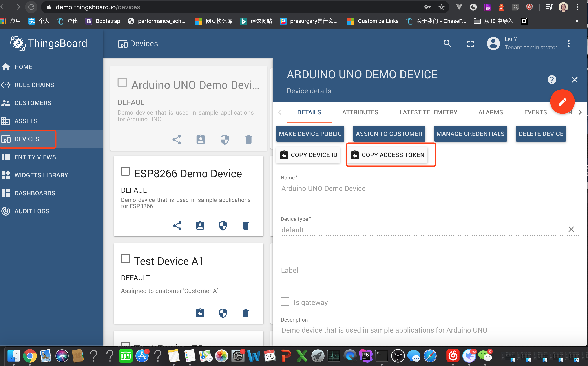Screen dimensions: 588x366
Task: Select ESP8266 Demo Device checkbox
Action: (125, 171)
